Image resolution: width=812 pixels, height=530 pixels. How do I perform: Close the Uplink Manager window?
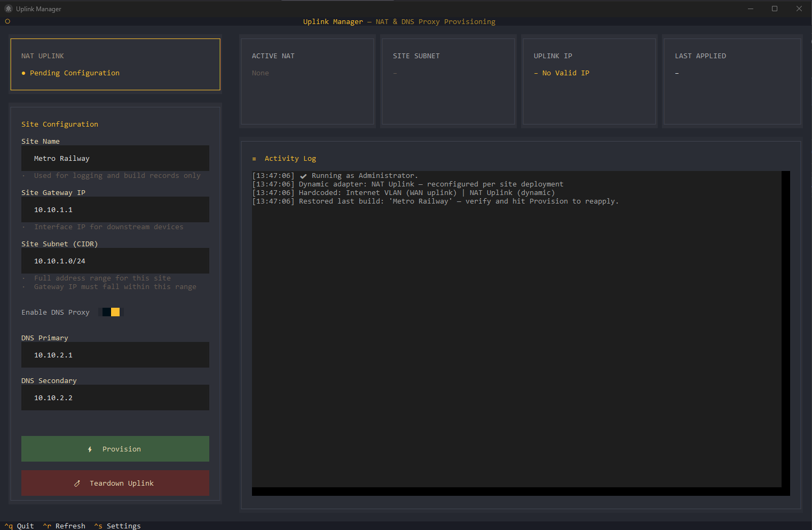(799, 9)
